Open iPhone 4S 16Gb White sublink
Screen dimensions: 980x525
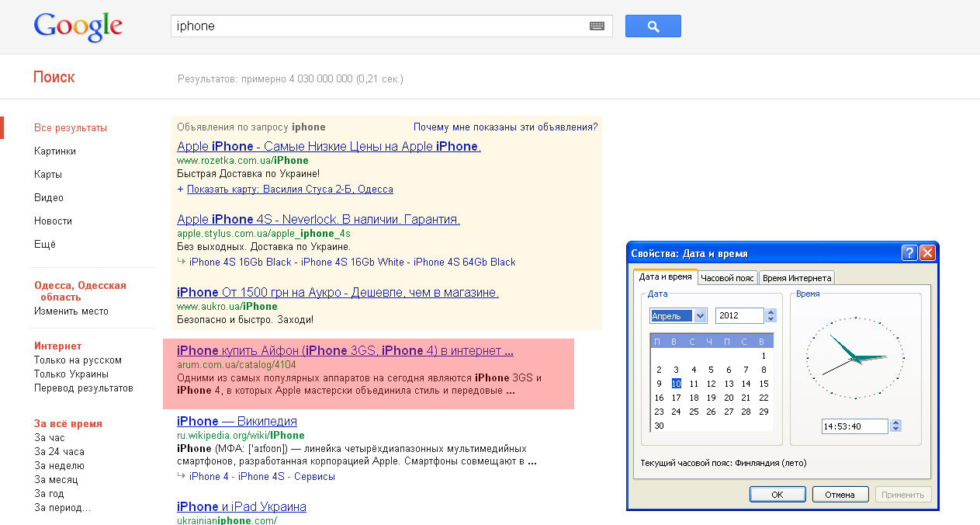click(353, 262)
